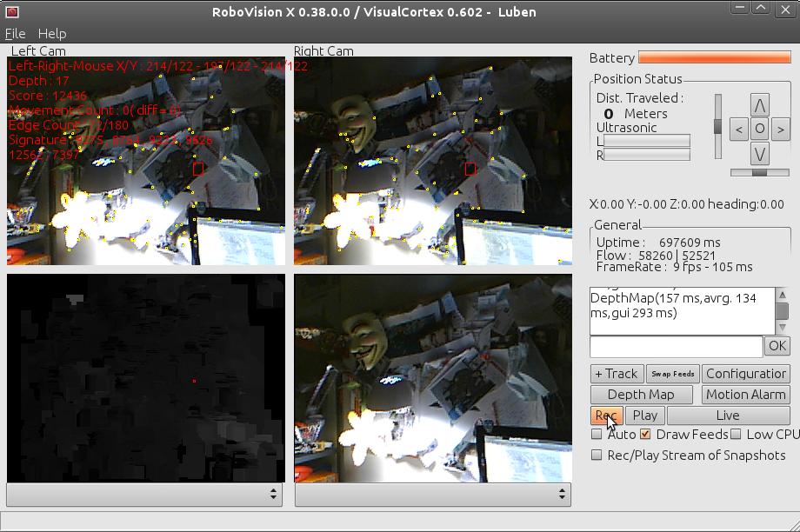Close the RoboVision window
Screen dimensions: 800x532
[785, 10]
